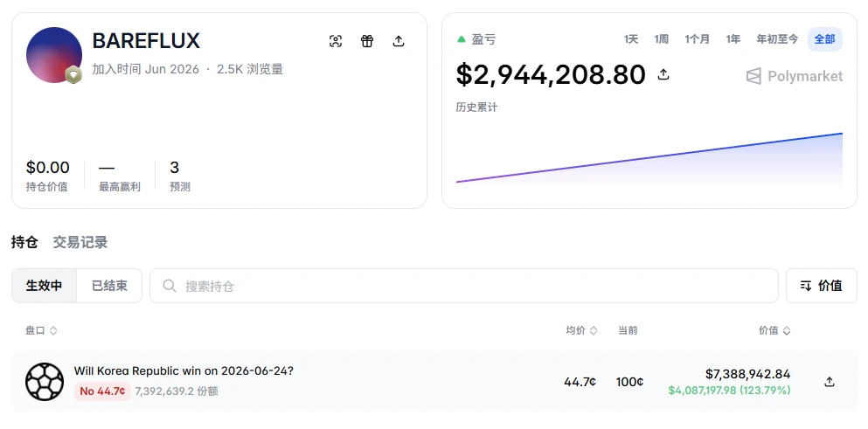Click the 44.7¢ average price cell
The image size is (868, 429).
click(x=580, y=382)
